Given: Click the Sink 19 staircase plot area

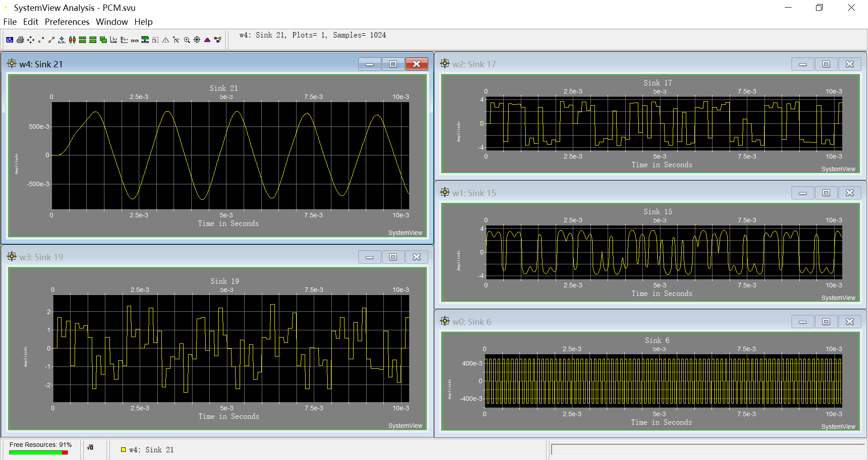Looking at the screenshot, I should (231, 348).
